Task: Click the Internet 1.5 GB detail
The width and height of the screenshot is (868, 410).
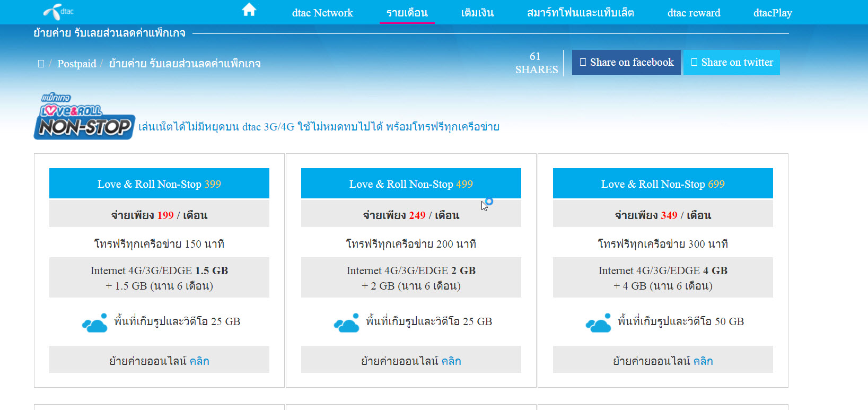Action: pyautogui.click(x=159, y=277)
